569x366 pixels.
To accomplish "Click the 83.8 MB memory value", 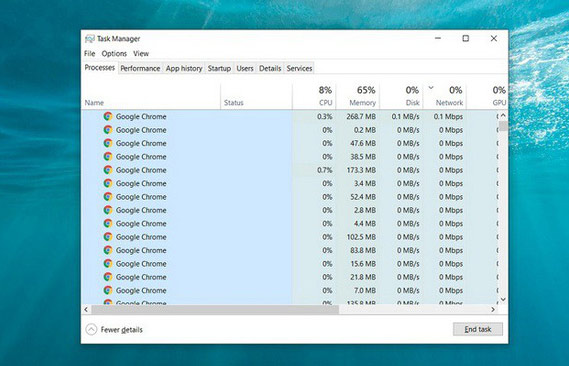I will [363, 250].
